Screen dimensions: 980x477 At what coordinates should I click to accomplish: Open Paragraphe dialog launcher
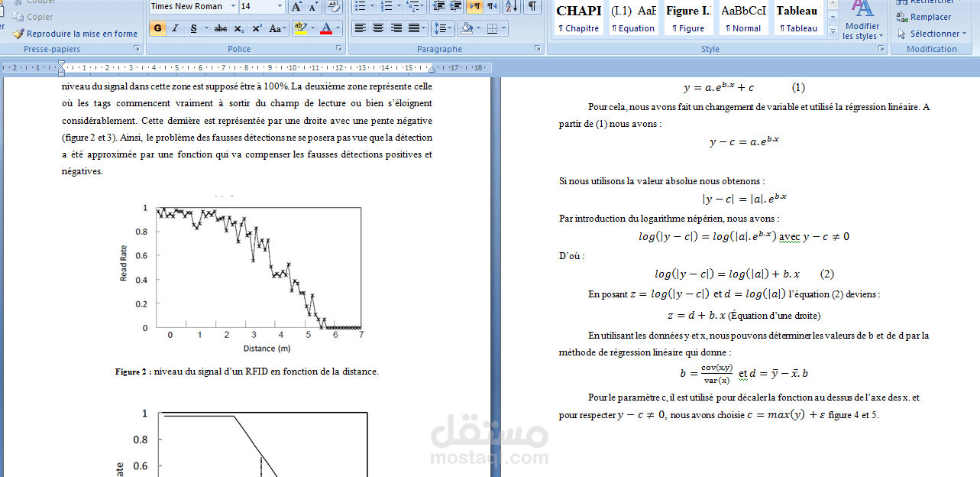click(539, 48)
